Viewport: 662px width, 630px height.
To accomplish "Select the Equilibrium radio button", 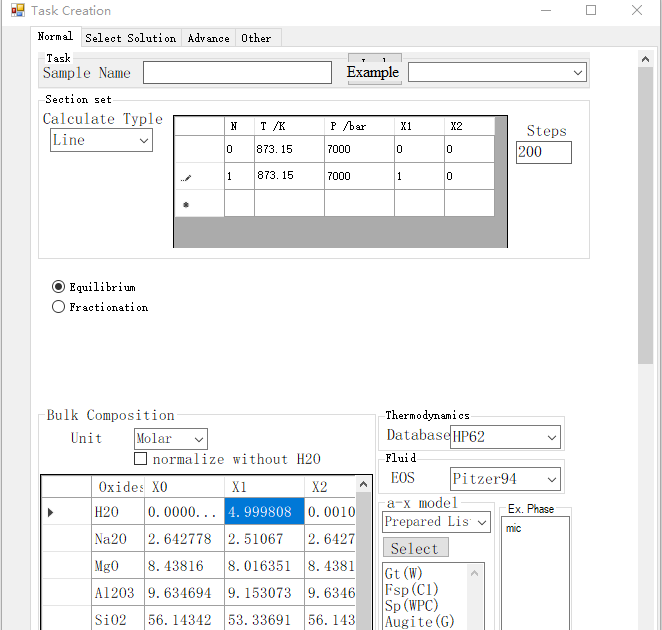I will tap(59, 287).
